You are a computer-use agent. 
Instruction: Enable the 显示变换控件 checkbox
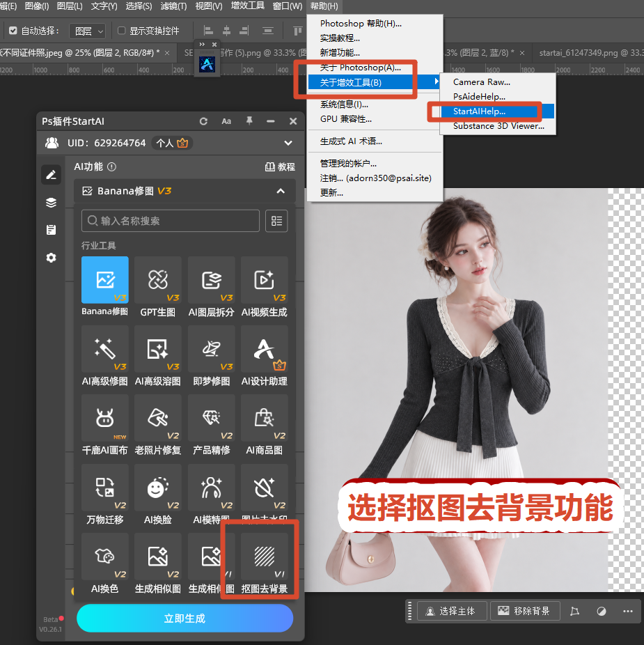coord(122,31)
